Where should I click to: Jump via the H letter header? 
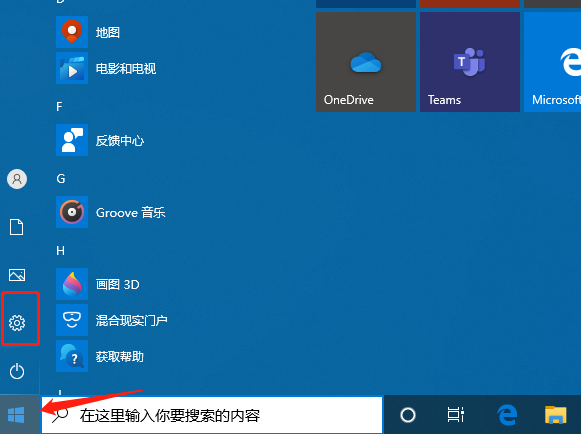click(x=60, y=251)
